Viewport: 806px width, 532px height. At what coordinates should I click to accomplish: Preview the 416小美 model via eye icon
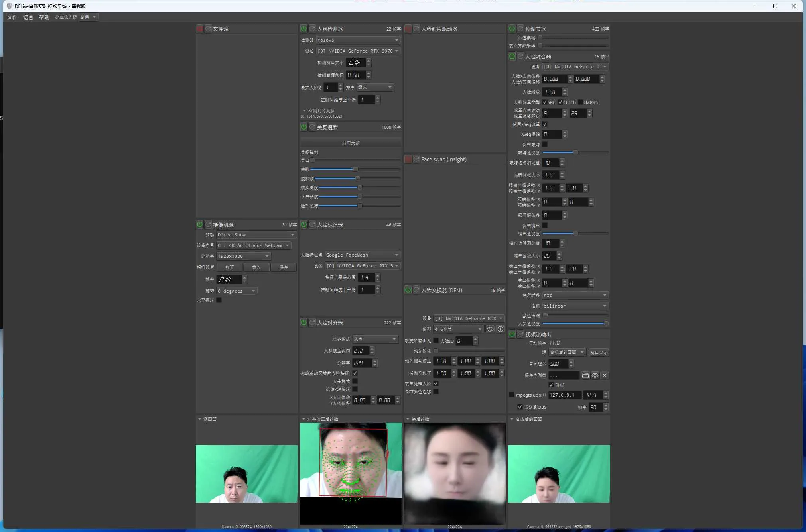(x=490, y=329)
